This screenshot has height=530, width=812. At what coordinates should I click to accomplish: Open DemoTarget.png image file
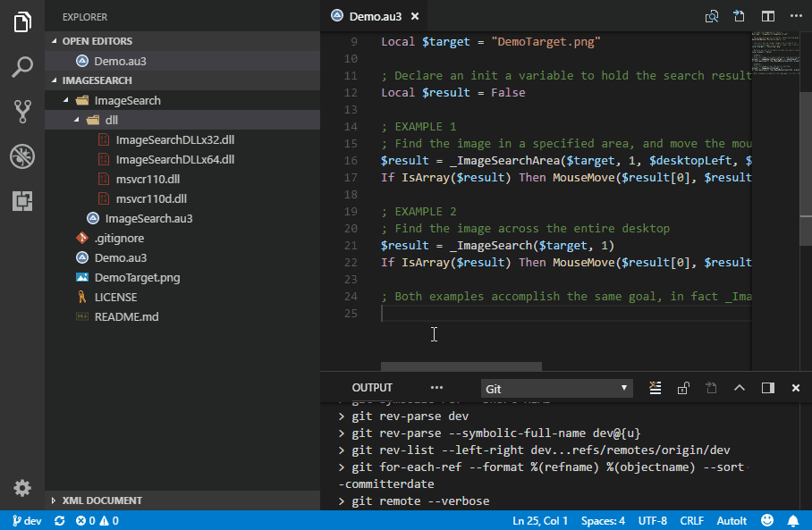(x=182, y=277)
